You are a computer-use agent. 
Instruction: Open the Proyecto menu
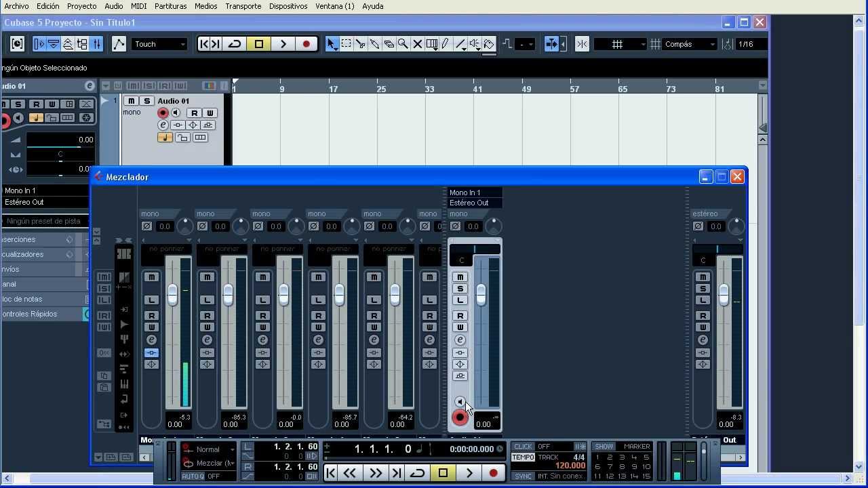(81, 6)
